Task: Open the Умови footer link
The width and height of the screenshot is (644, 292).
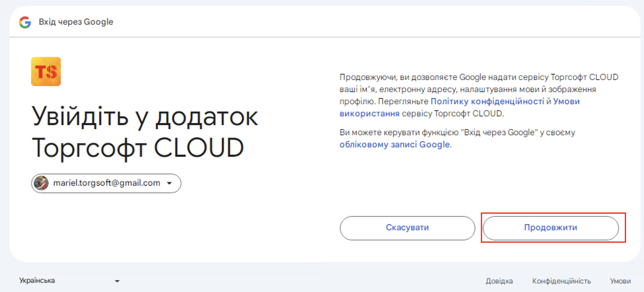Action: coord(620,281)
